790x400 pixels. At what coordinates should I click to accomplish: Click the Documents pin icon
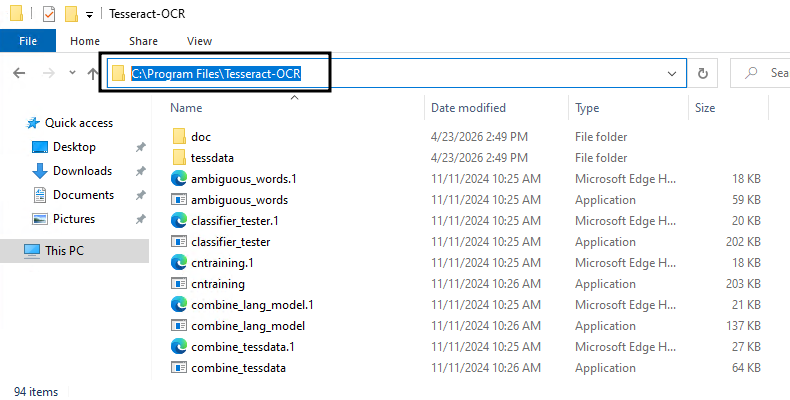tap(141, 195)
